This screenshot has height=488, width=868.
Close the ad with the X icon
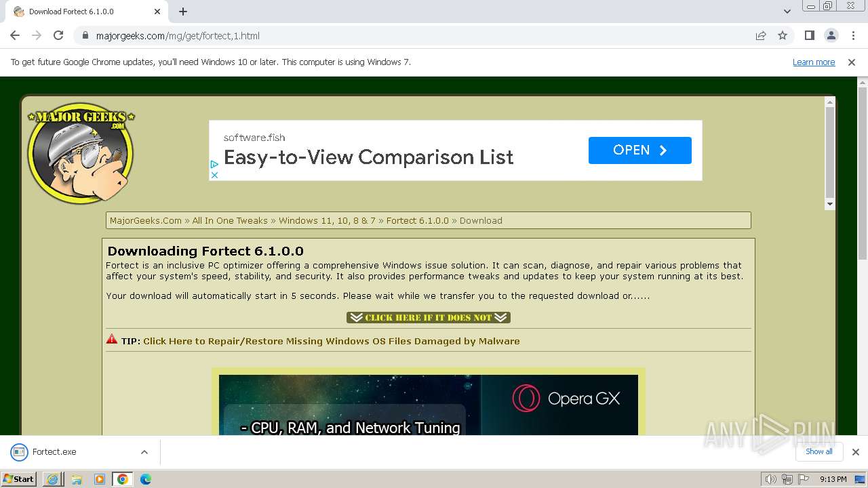tap(214, 175)
